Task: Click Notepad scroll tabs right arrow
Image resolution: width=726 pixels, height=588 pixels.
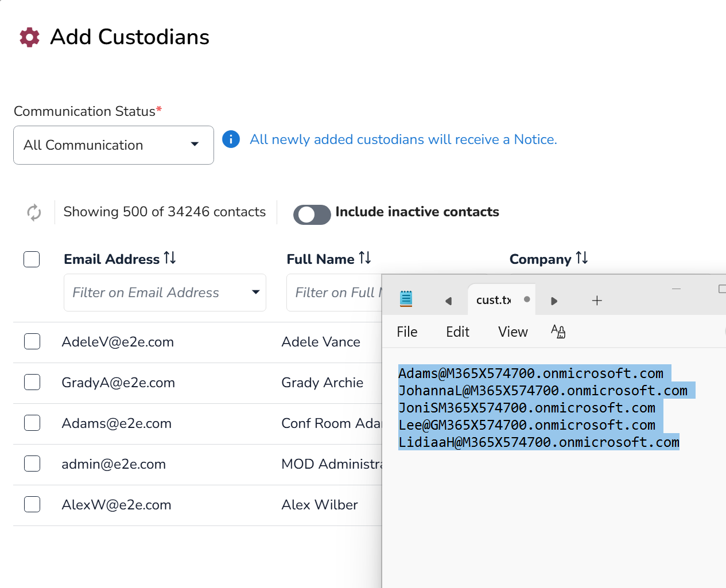Action: coord(554,301)
